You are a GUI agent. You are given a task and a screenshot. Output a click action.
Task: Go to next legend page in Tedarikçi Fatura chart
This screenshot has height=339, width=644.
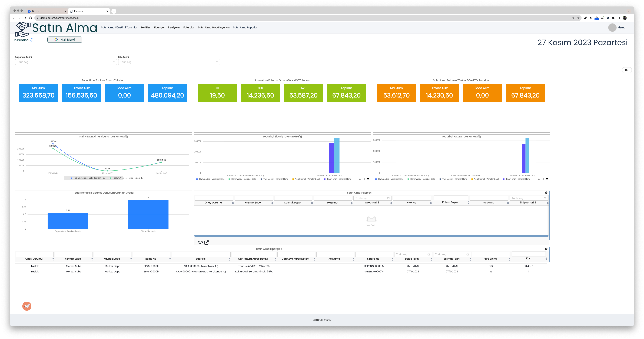click(547, 179)
